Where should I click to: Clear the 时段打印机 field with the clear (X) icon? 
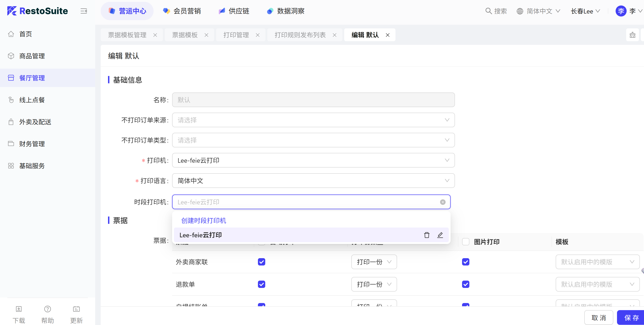point(443,202)
